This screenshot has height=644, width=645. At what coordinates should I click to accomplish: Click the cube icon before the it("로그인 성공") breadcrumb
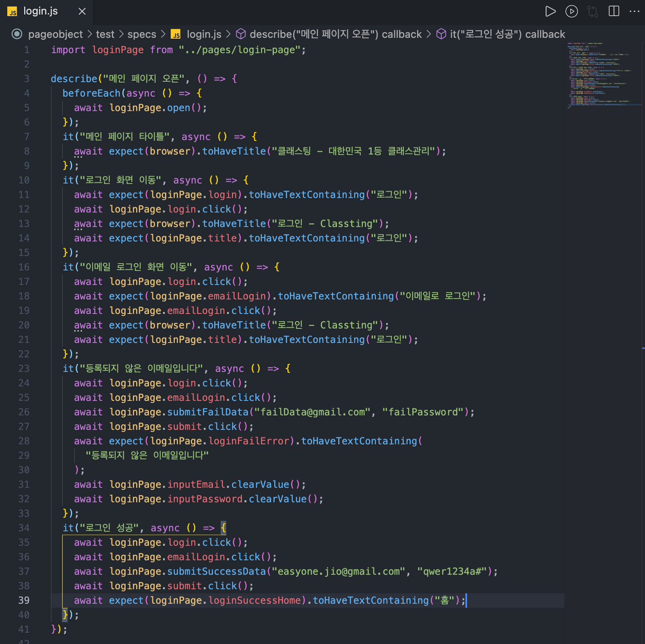coord(441,34)
